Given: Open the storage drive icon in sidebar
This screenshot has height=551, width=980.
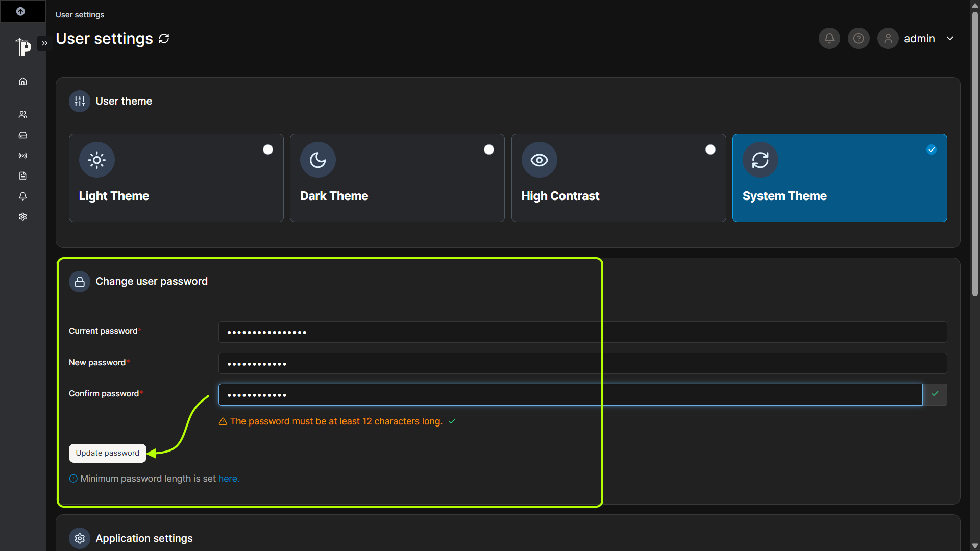Looking at the screenshot, I should 23,135.
